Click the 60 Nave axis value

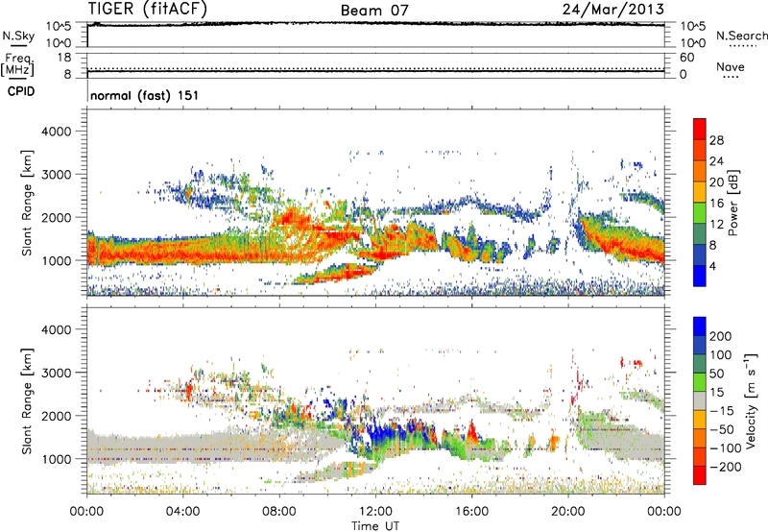coord(686,58)
